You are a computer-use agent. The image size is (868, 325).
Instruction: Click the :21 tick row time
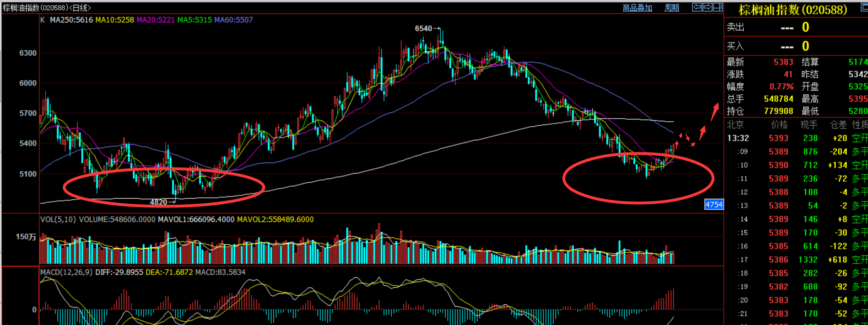pos(742,314)
